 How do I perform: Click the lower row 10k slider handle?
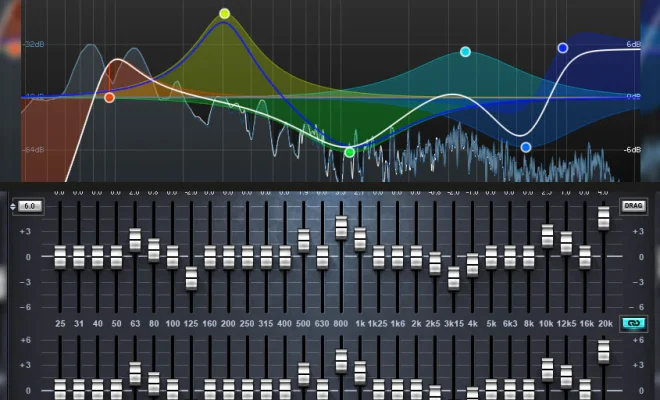pos(547,370)
